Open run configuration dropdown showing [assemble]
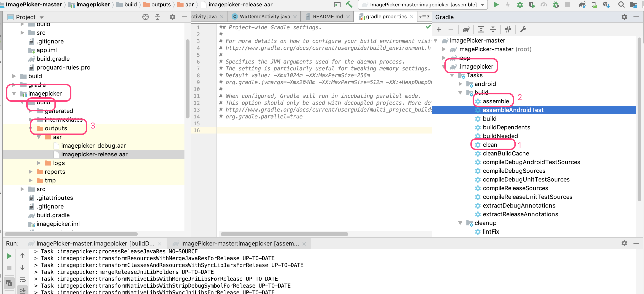The width and height of the screenshot is (644, 294). coord(423,5)
